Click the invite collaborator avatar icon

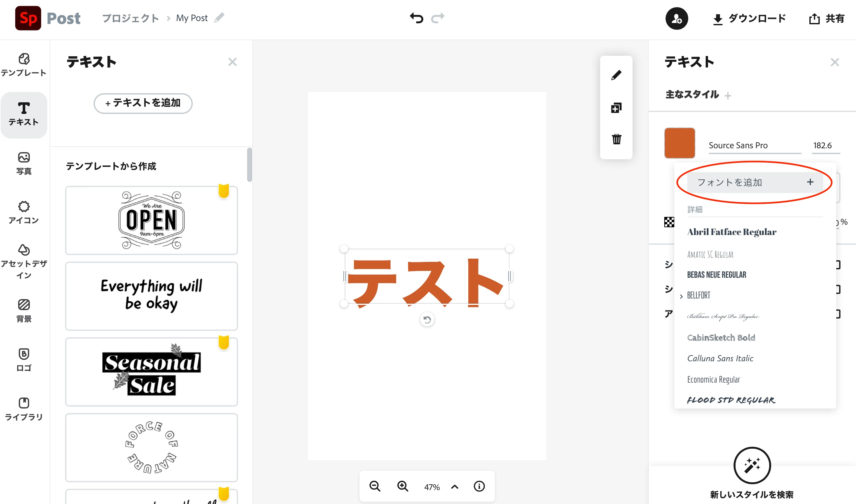click(x=676, y=19)
